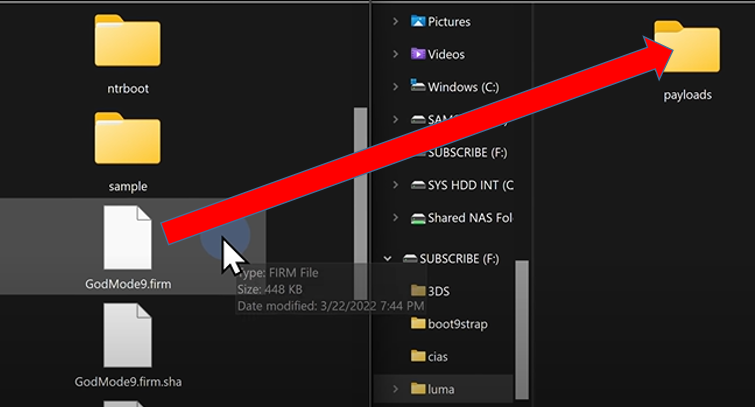Click the cias folder icon

click(418, 356)
